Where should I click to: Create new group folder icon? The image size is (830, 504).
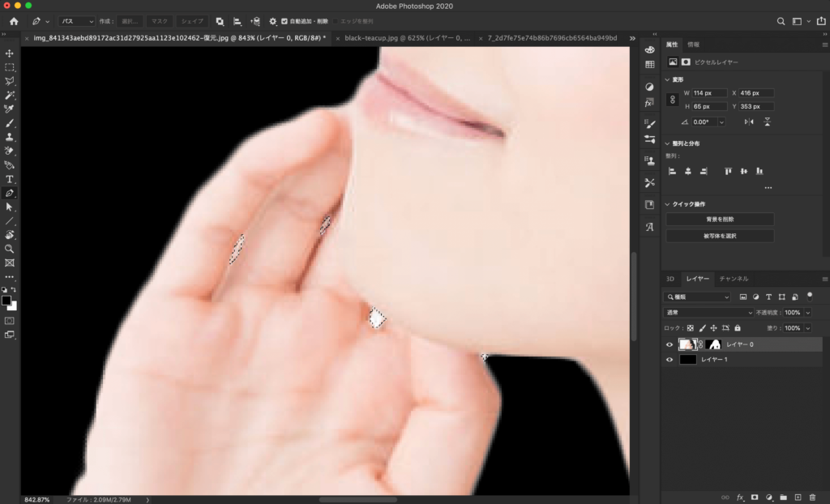(x=784, y=498)
